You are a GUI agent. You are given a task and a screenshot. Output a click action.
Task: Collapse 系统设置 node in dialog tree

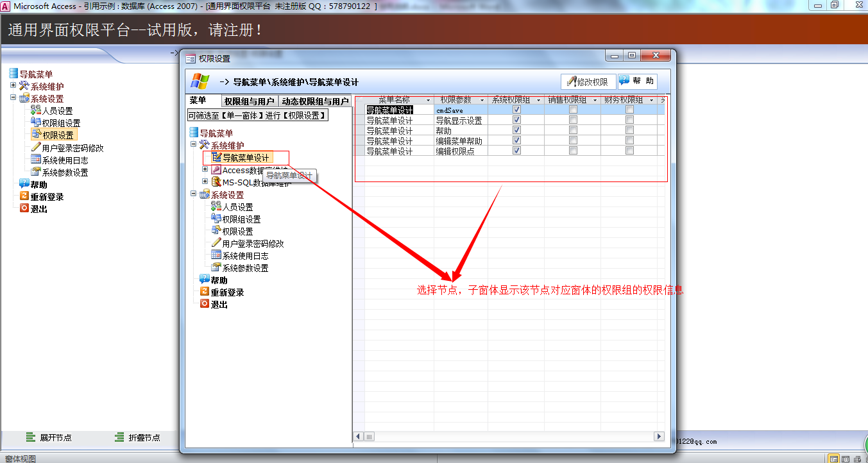coord(193,194)
